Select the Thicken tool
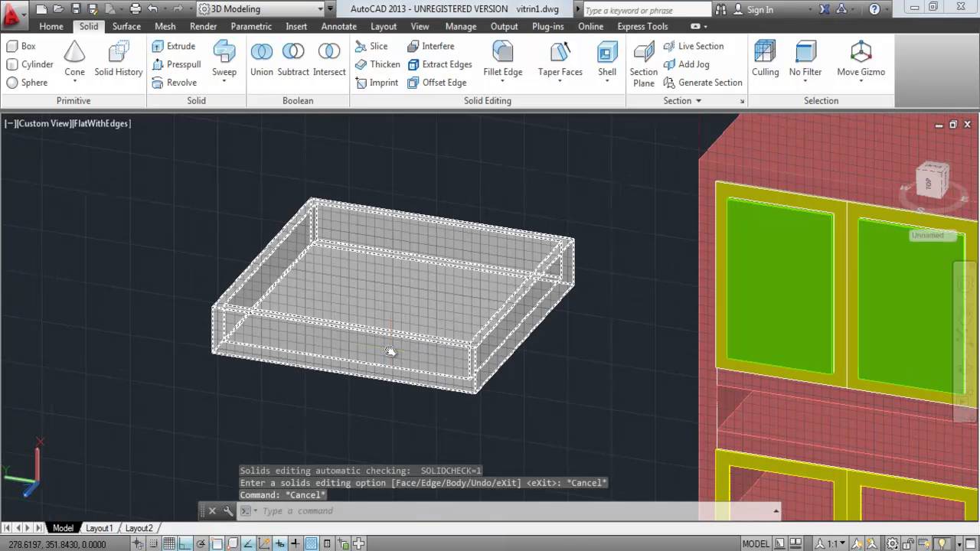980x551 pixels. pyautogui.click(x=377, y=64)
